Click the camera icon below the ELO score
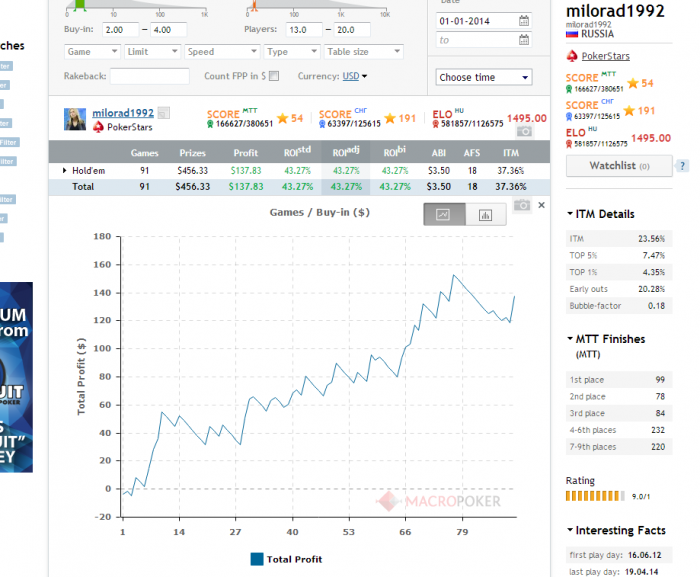This screenshot has width=700, height=577. (524, 131)
